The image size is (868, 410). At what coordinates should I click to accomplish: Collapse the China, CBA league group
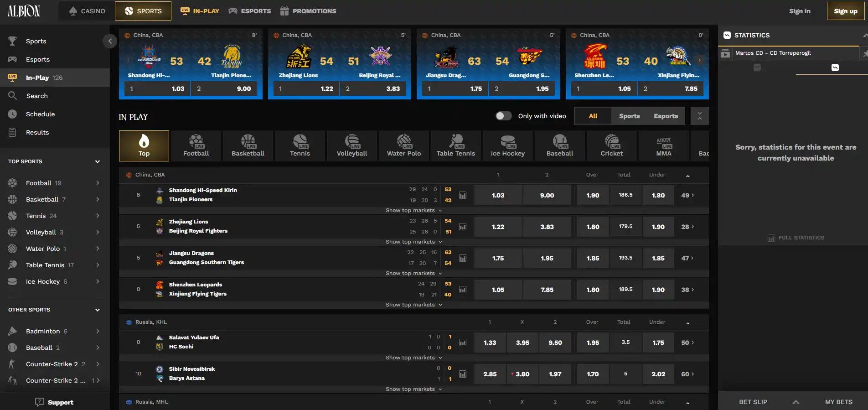[688, 176]
